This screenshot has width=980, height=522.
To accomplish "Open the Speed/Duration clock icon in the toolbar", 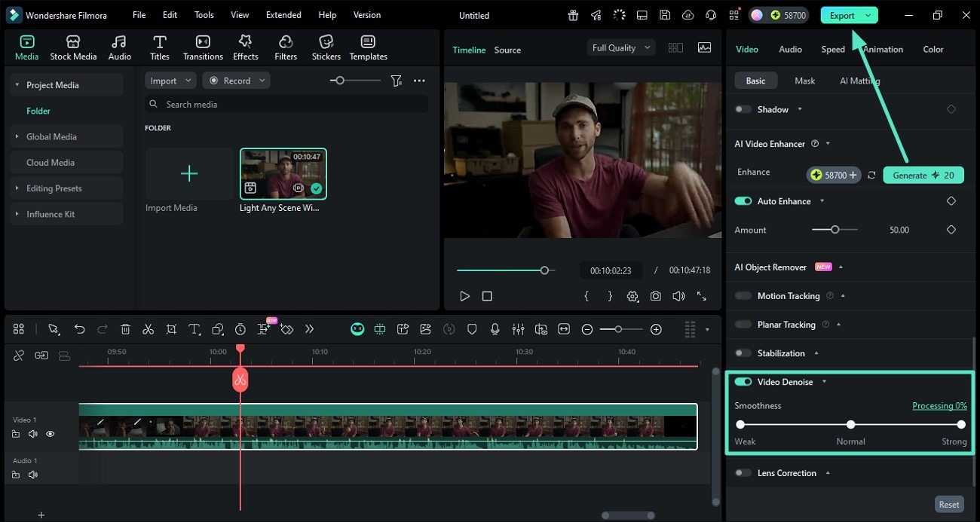I will (x=240, y=329).
